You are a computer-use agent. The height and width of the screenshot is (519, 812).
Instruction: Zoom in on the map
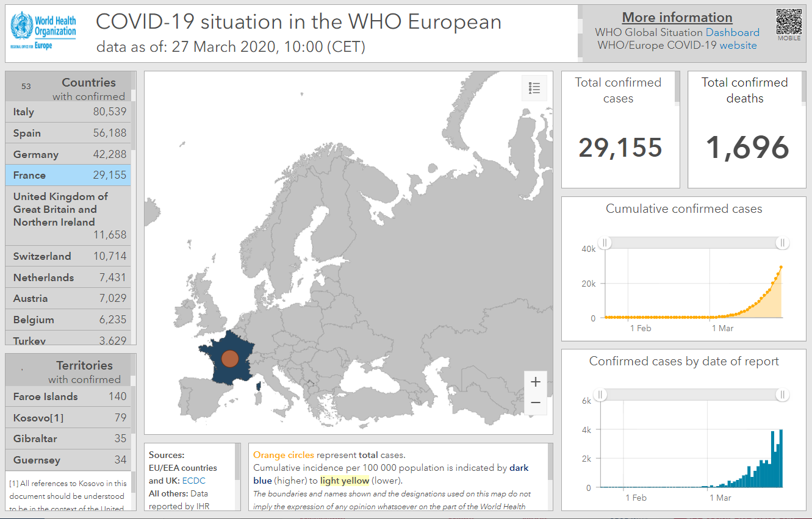coord(535,382)
